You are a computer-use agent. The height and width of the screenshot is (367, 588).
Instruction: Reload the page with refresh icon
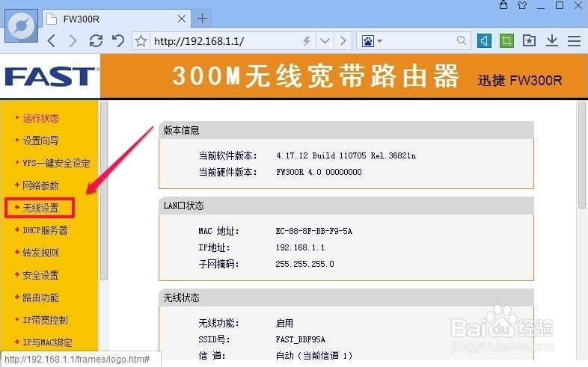point(96,40)
